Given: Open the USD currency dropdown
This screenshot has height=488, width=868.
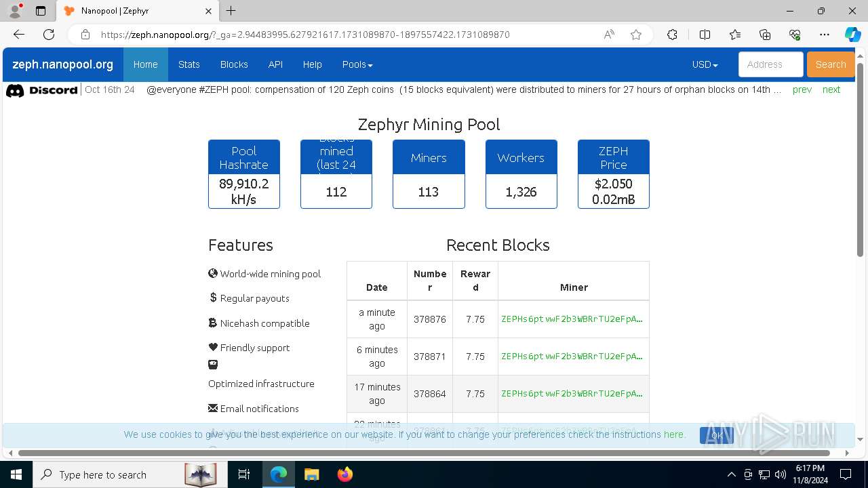Looking at the screenshot, I should click(x=705, y=64).
